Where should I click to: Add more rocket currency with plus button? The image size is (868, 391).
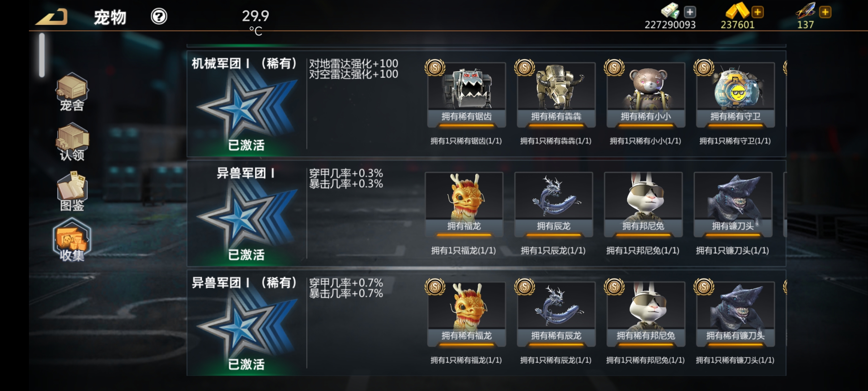click(825, 12)
